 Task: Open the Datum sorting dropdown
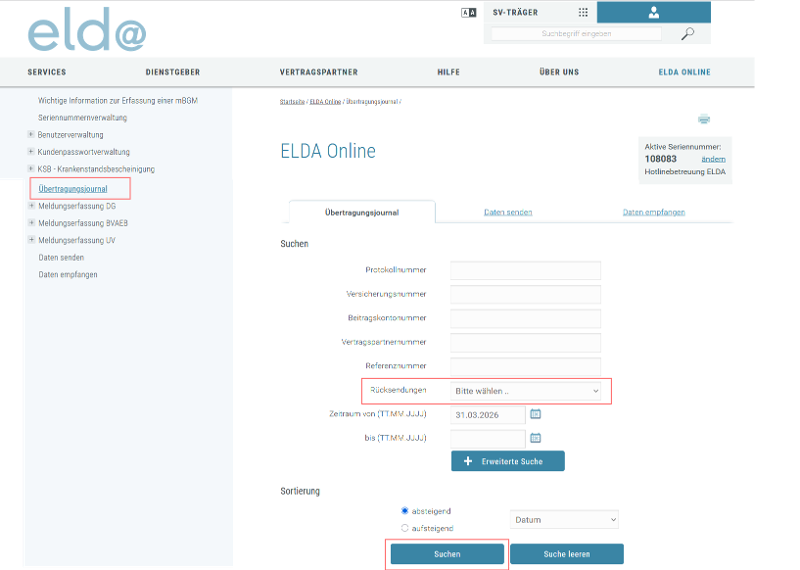coord(564,519)
